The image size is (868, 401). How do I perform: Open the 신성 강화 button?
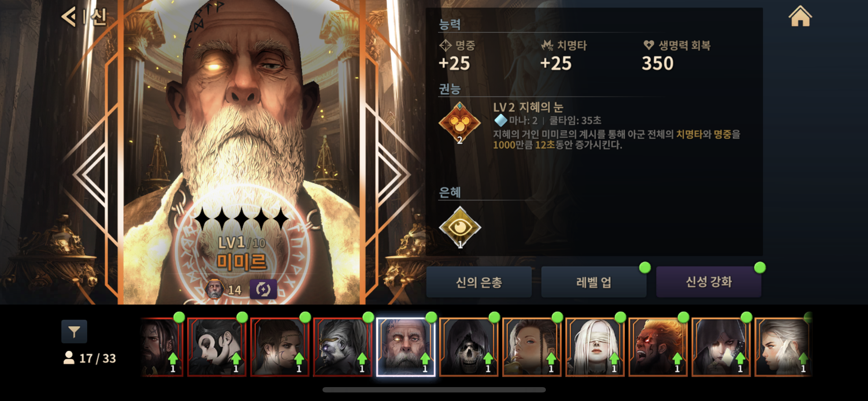(x=709, y=282)
